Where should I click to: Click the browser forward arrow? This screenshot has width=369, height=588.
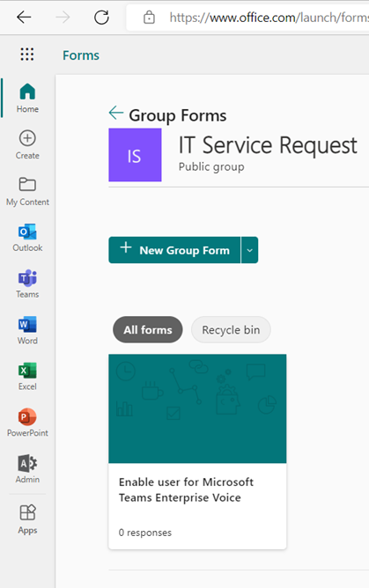(x=63, y=17)
